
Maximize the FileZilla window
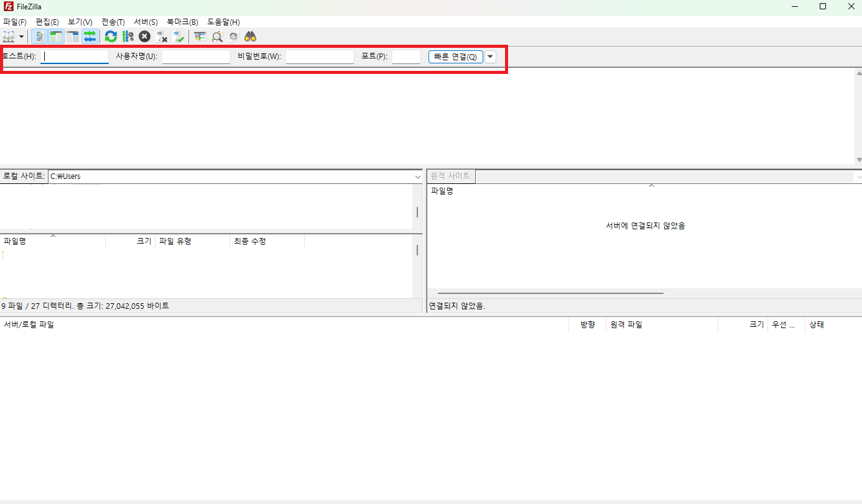click(x=823, y=6)
